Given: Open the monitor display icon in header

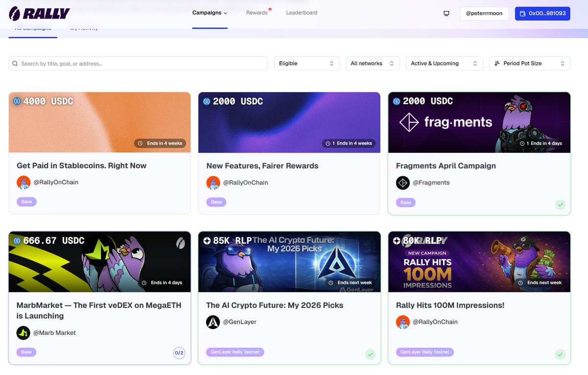Looking at the screenshot, I should 446,14.
